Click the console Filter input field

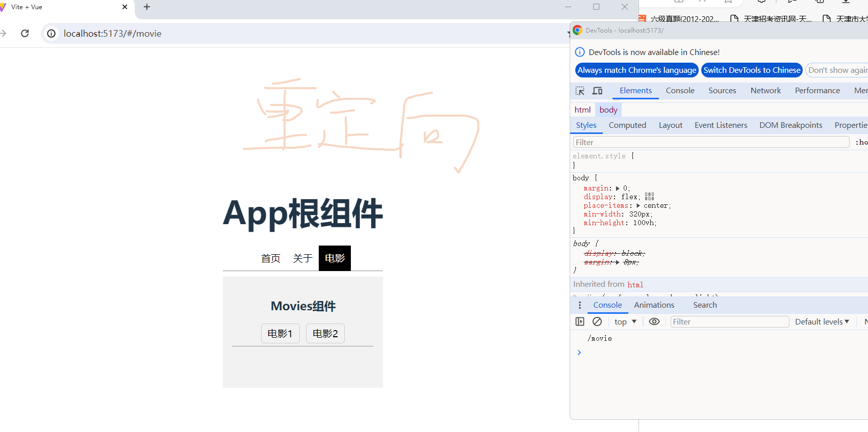point(729,322)
